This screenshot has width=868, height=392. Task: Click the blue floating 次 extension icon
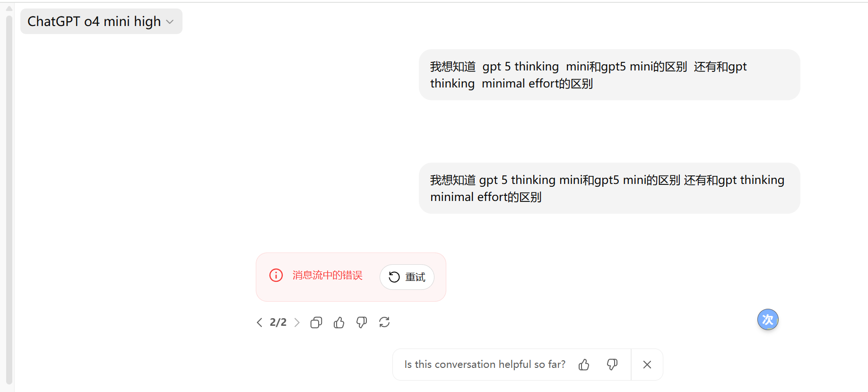[768, 320]
